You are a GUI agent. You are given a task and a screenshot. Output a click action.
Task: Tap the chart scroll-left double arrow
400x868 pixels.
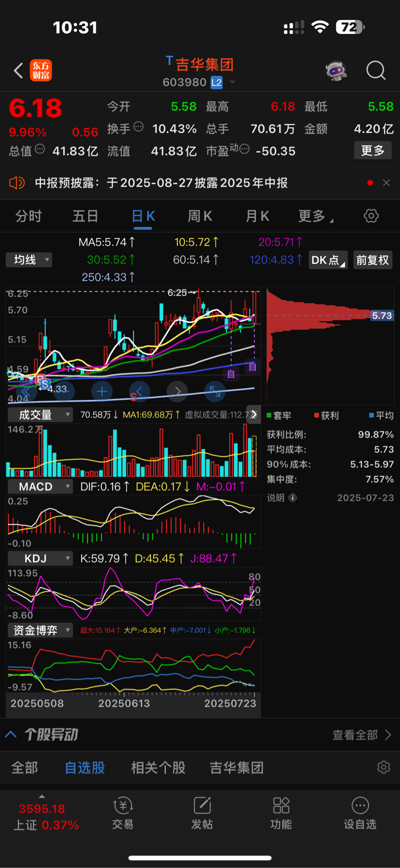pos(27,391)
